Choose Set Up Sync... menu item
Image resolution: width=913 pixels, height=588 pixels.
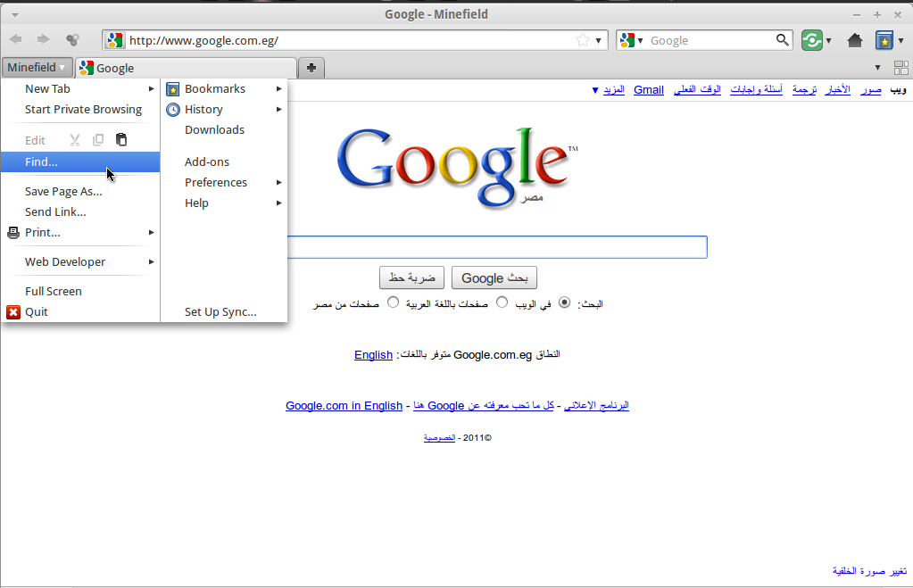click(x=224, y=312)
